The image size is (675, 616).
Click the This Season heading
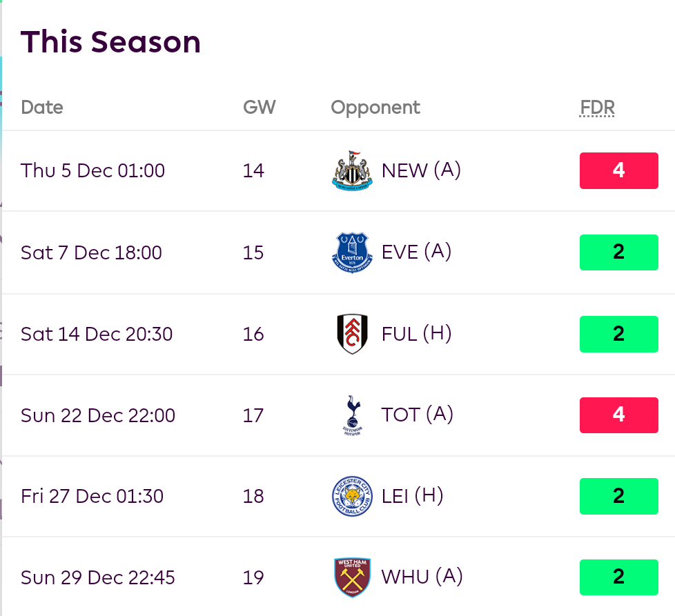click(x=110, y=42)
